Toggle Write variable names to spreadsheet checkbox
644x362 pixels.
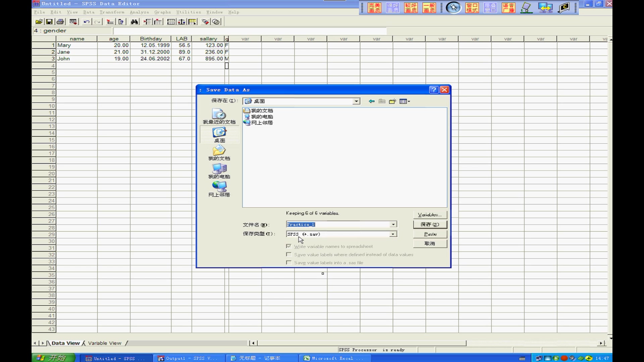pos(288,246)
